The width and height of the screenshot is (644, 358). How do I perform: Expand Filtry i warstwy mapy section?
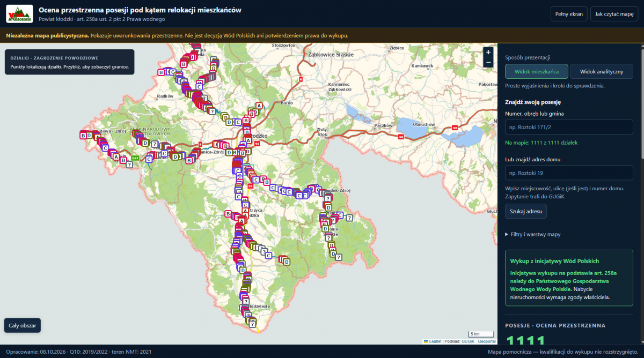533,234
